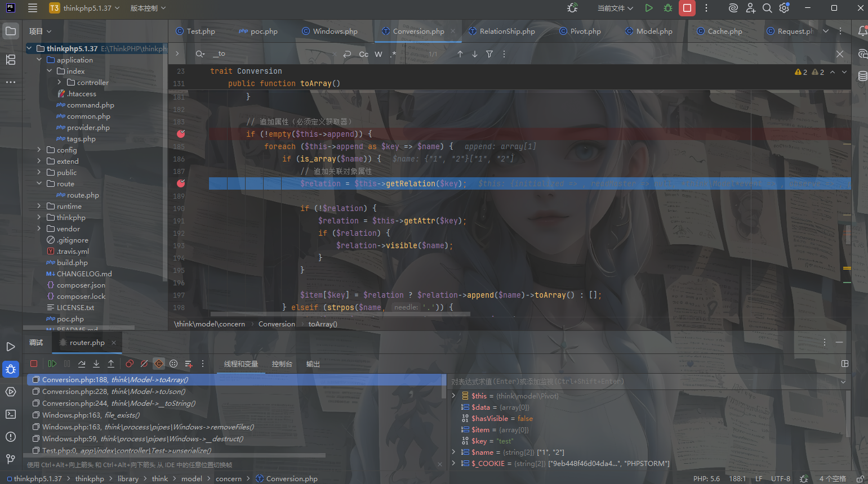Expand the config folder
The height and width of the screenshot is (484, 868).
[x=39, y=150]
